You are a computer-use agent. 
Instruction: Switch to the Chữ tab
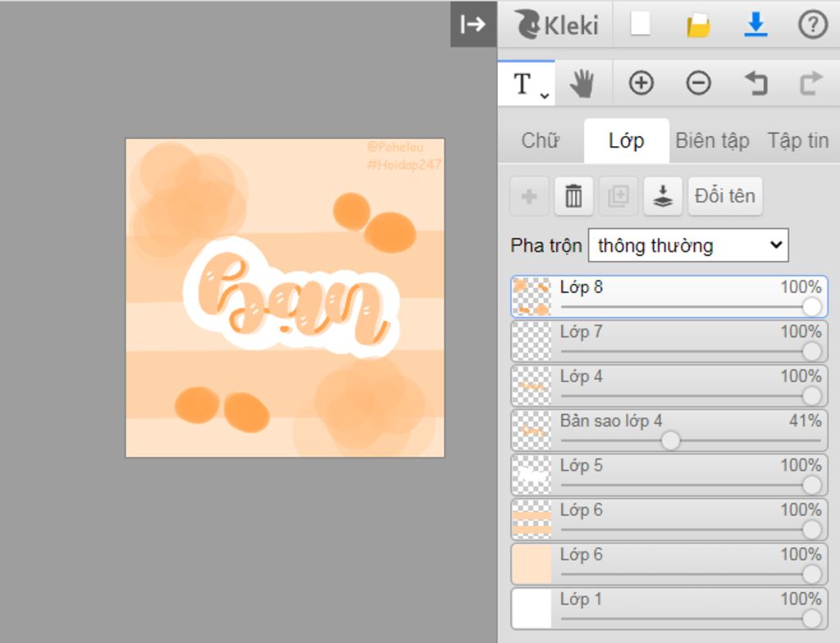(x=541, y=140)
